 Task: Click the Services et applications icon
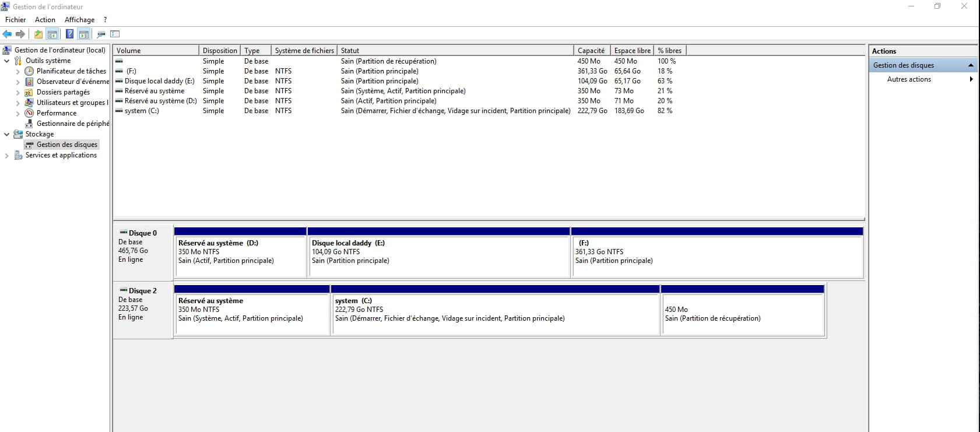point(18,155)
